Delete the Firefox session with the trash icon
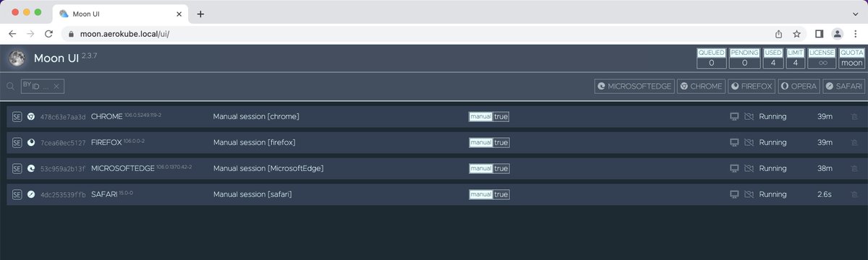Viewport: 868px width, 260px height. pyautogui.click(x=854, y=142)
